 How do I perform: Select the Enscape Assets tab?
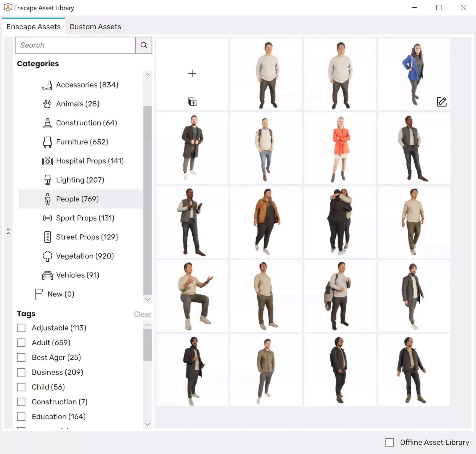(33, 27)
